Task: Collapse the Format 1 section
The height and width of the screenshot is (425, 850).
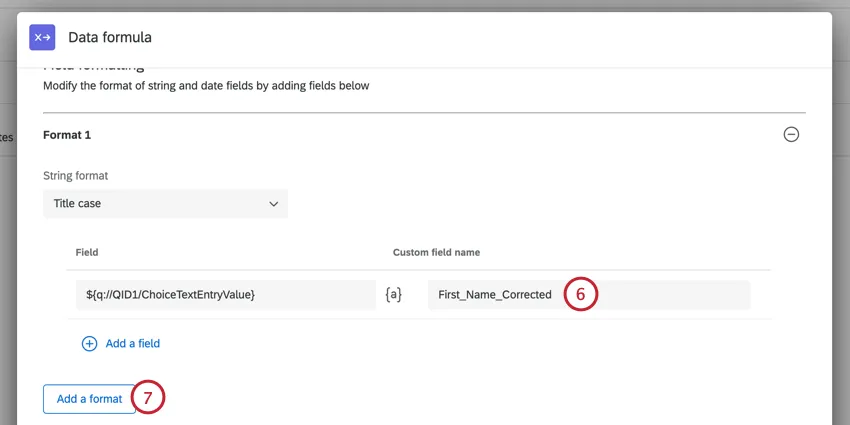Action: [791, 134]
